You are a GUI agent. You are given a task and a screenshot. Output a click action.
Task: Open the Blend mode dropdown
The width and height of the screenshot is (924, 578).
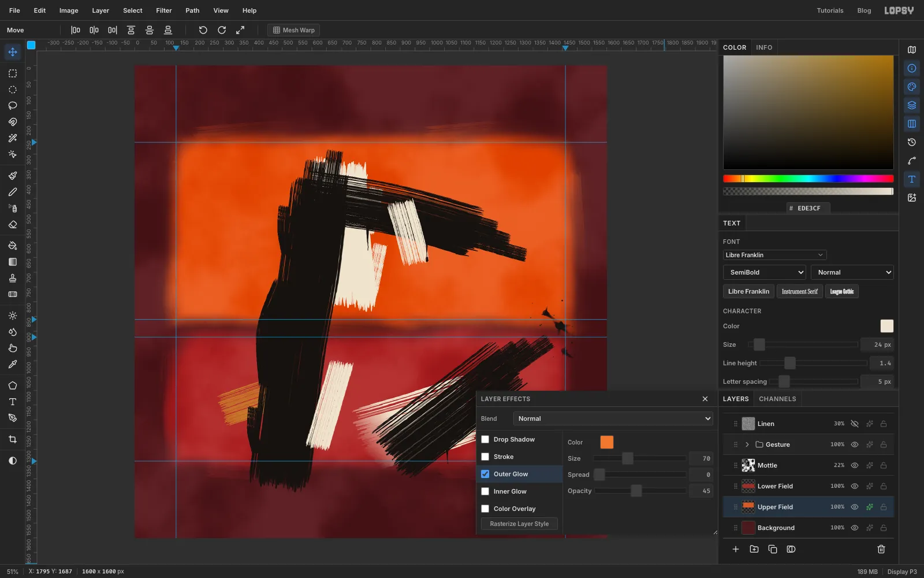[613, 418]
